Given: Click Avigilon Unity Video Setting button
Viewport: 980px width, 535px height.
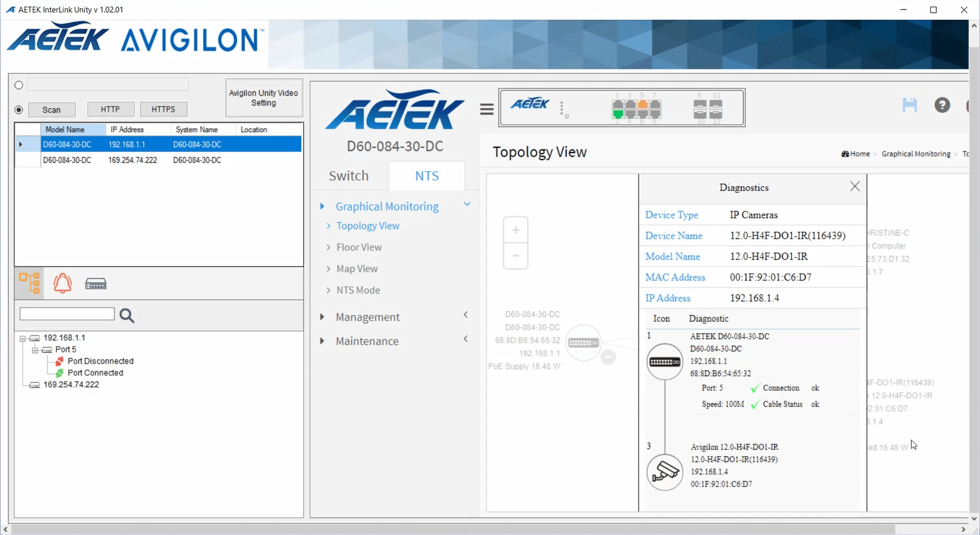Looking at the screenshot, I should (x=264, y=98).
